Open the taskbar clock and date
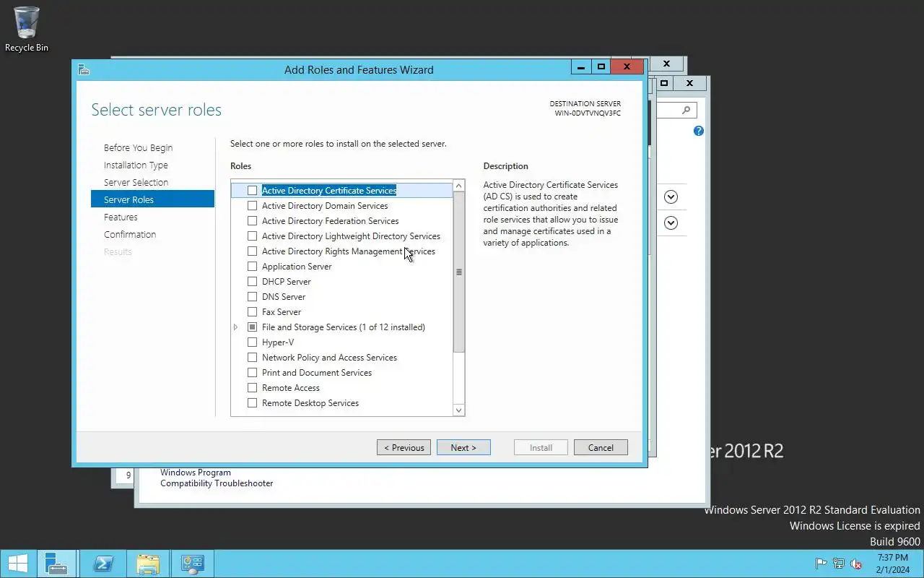The height and width of the screenshot is (578, 924). tap(892, 564)
